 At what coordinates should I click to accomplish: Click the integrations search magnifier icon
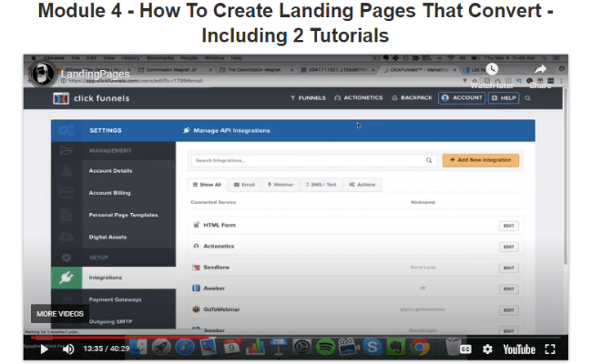[429, 161]
